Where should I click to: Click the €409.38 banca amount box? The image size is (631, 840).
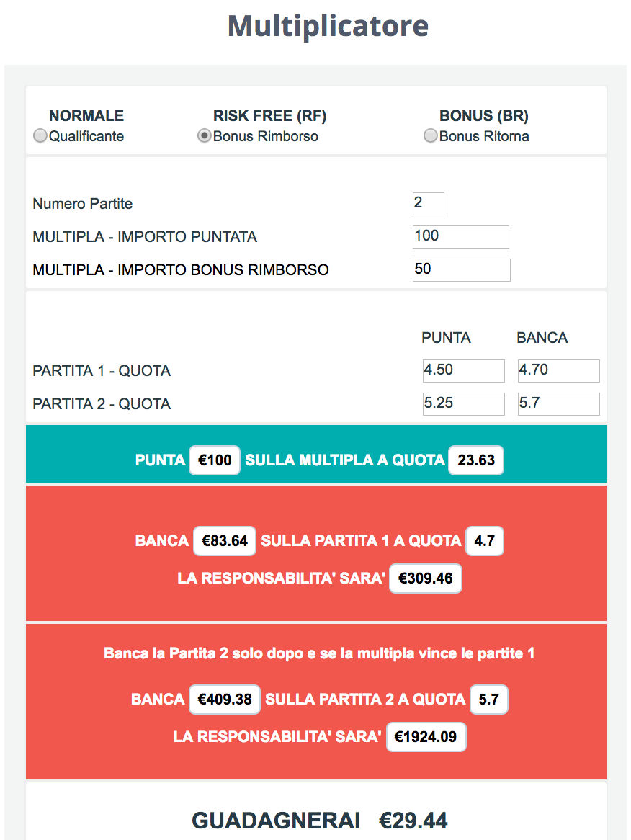click(225, 700)
